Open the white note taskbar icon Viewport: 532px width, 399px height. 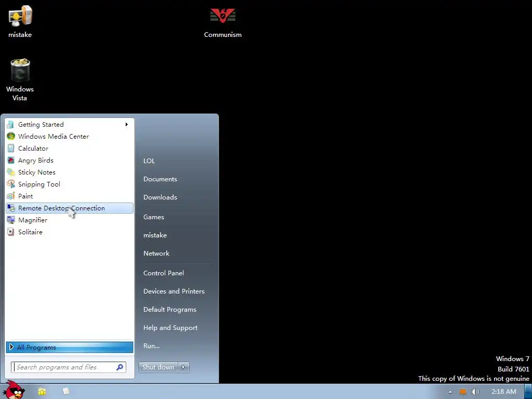tap(66, 392)
